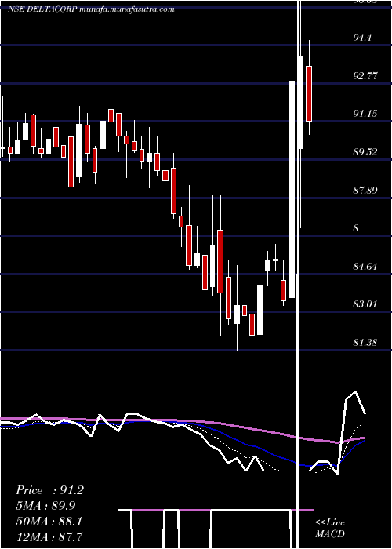Screen dimensions: 392x549
Task: Click the 87.89 price axis label
Action: pos(365,190)
